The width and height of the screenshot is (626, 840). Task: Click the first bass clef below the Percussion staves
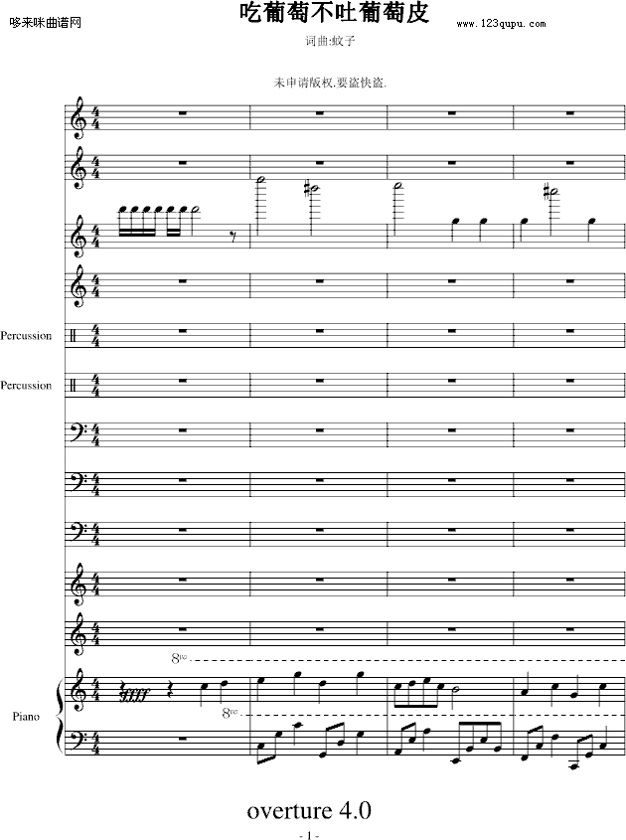point(78,431)
